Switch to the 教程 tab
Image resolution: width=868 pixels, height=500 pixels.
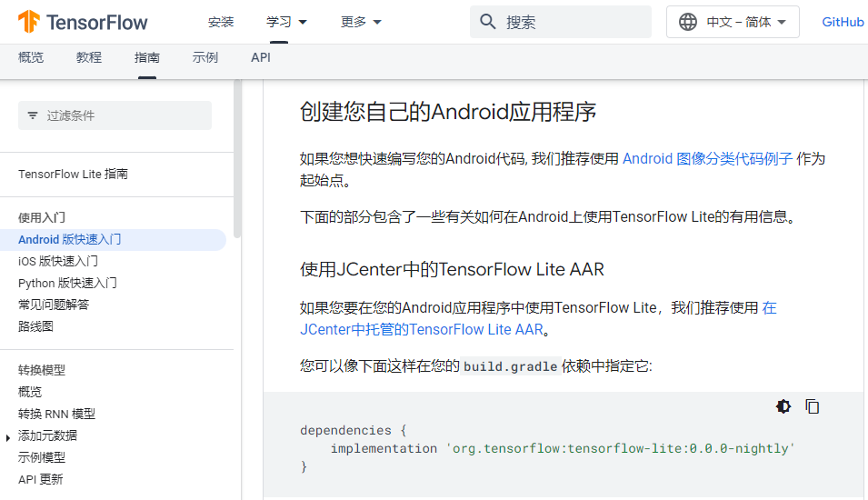pyautogui.click(x=88, y=57)
